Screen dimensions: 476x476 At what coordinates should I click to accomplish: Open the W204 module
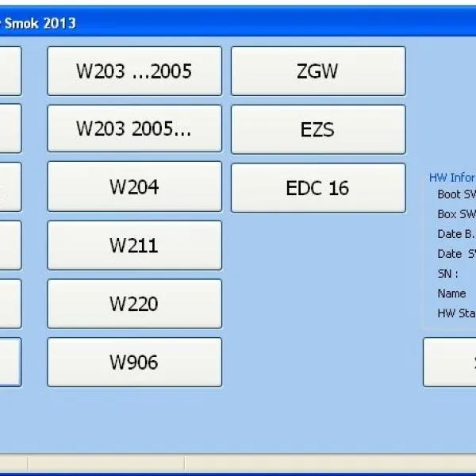pyautogui.click(x=134, y=187)
